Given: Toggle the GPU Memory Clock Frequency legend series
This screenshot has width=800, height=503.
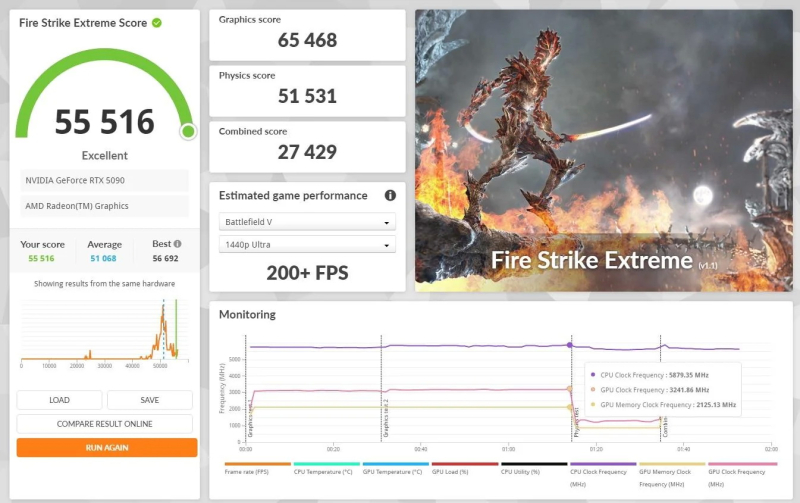Looking at the screenshot, I should (672, 474).
